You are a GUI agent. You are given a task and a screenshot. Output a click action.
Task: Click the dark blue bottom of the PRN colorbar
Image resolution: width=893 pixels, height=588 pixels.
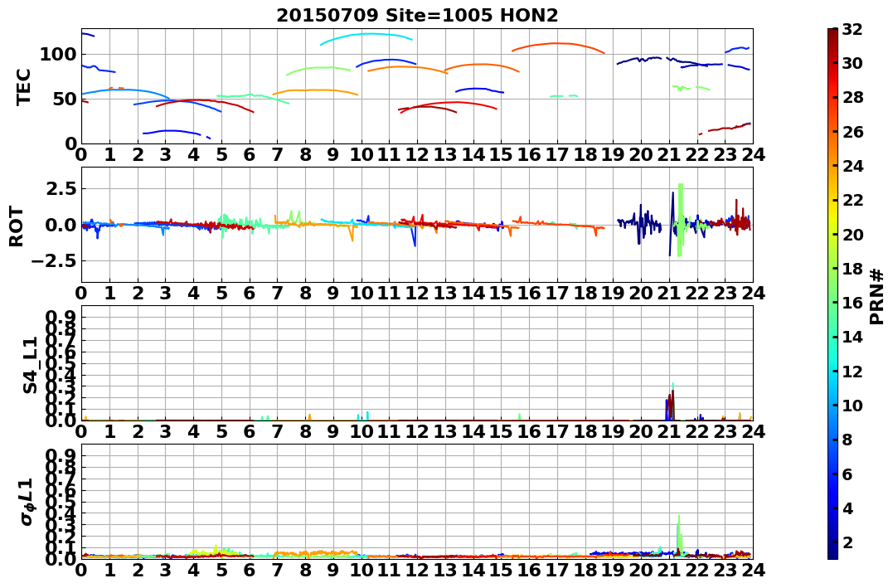(832, 550)
